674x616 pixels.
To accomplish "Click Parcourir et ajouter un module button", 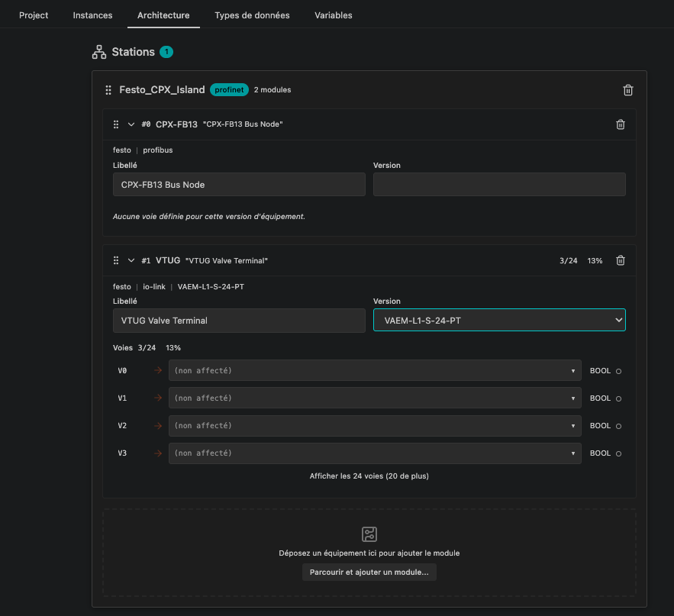I will tap(369, 572).
